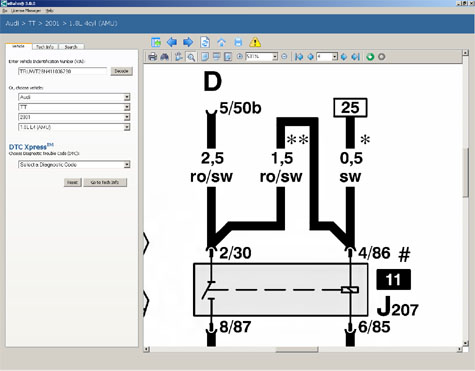Click the 2/30 terminal label
This screenshot has height=371, width=475.
[x=235, y=253]
